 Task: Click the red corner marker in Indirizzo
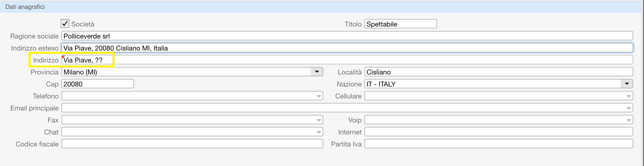coord(63,57)
